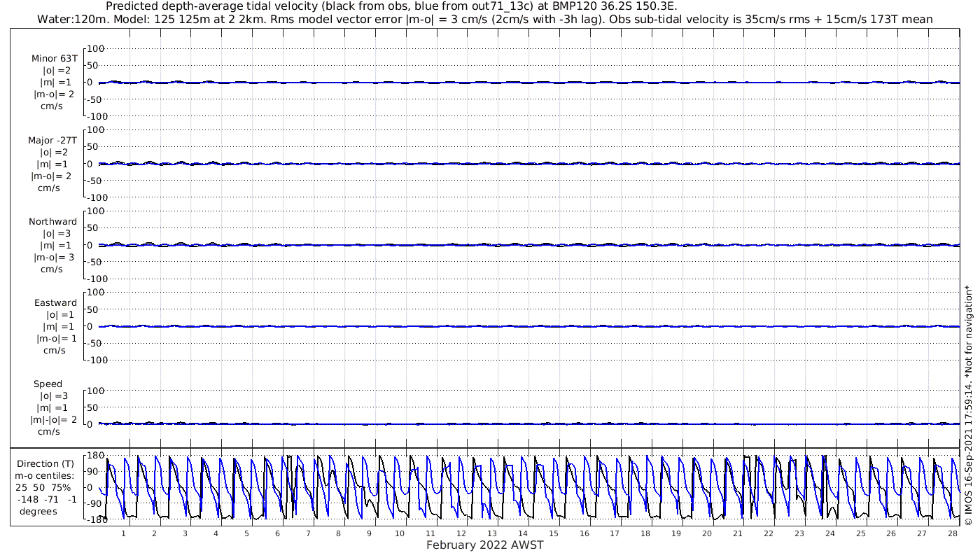Click the '|m|-|o|= 2' value under Speed
The width and height of the screenshot is (980, 560).
(x=53, y=419)
